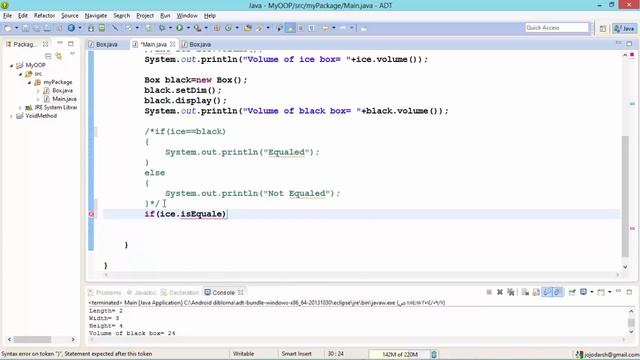
Task: Click Remove Launch X icon in console
Action: [x=500, y=292]
